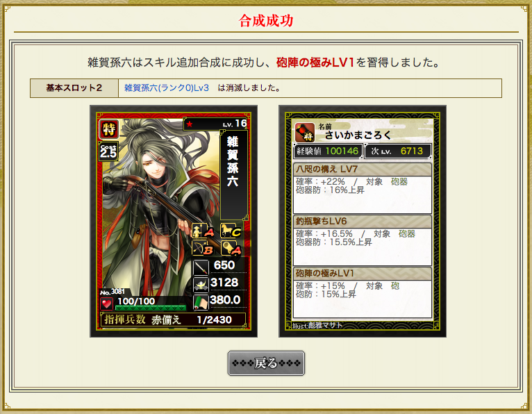Click the 次 LV. 6713 field
532x414 pixels.
click(398, 151)
